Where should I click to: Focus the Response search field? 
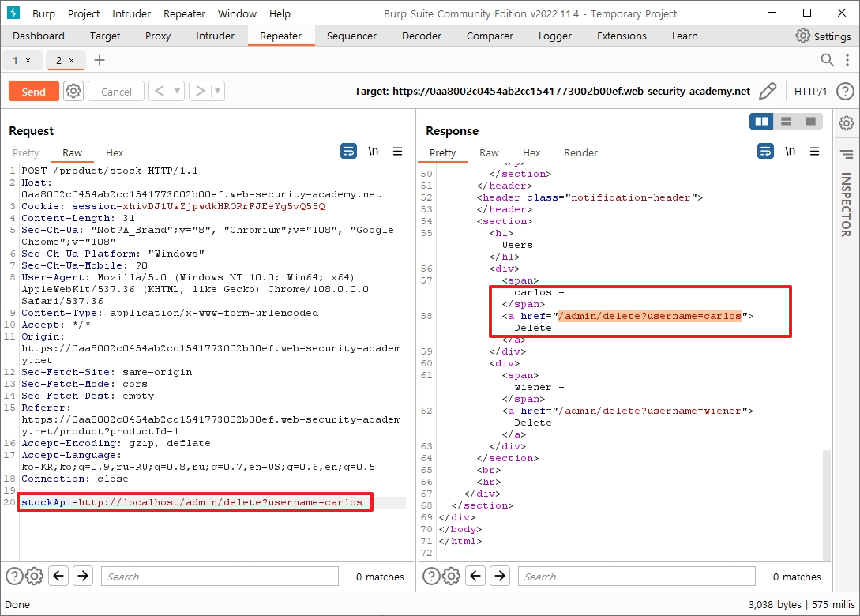[x=637, y=577]
